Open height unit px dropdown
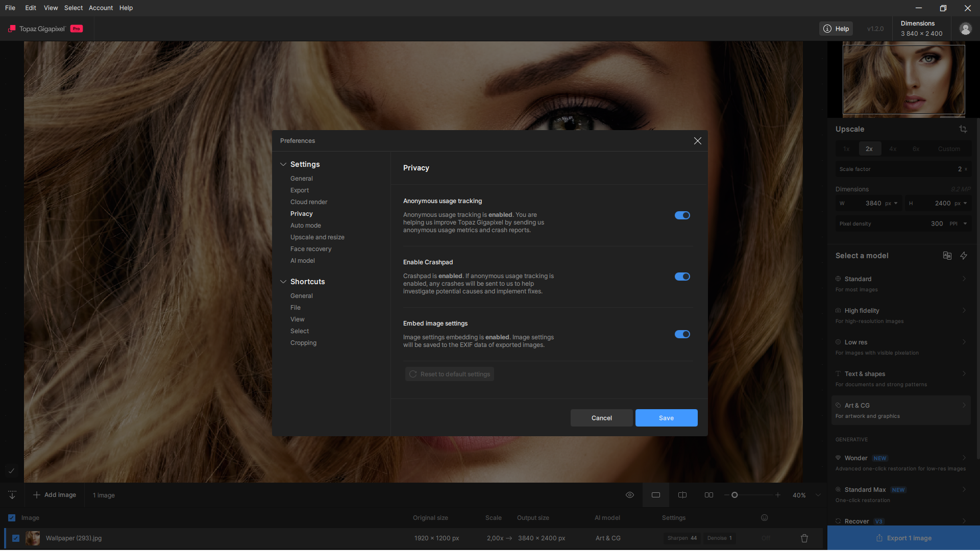The image size is (980, 551). coord(961,203)
